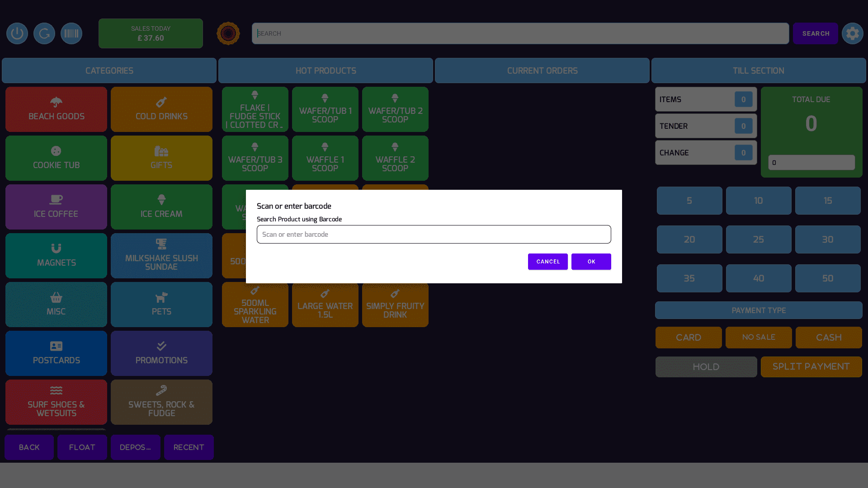Click the Current Orders header tab
868x488 pixels.
click(x=542, y=70)
